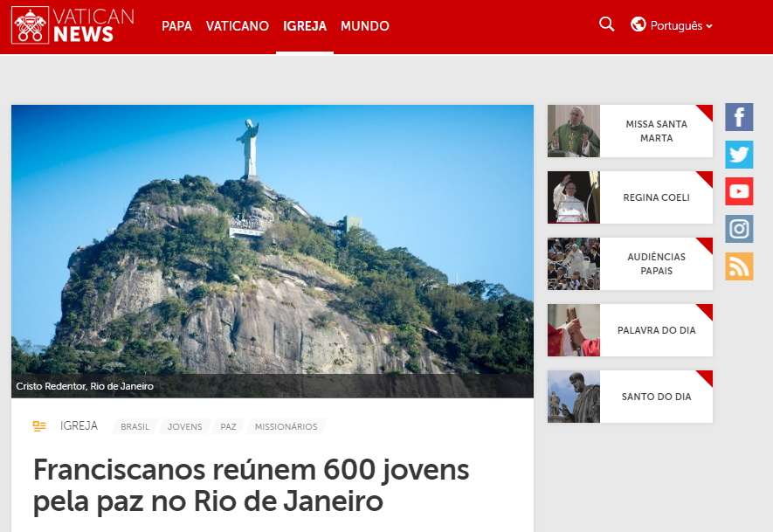Open the Instagram icon

pos(739,229)
